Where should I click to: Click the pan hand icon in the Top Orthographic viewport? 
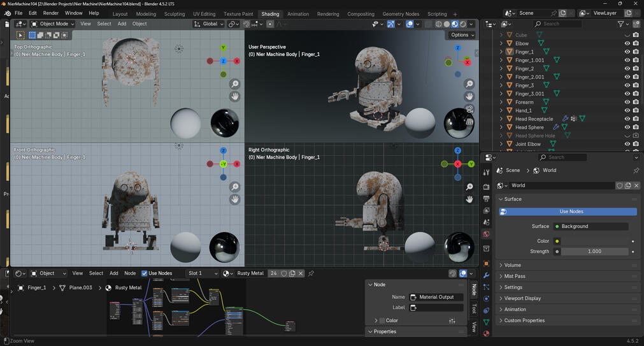tap(235, 96)
